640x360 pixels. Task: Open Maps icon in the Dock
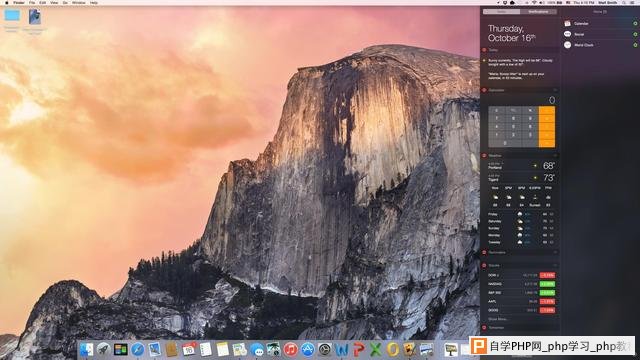coord(240,349)
